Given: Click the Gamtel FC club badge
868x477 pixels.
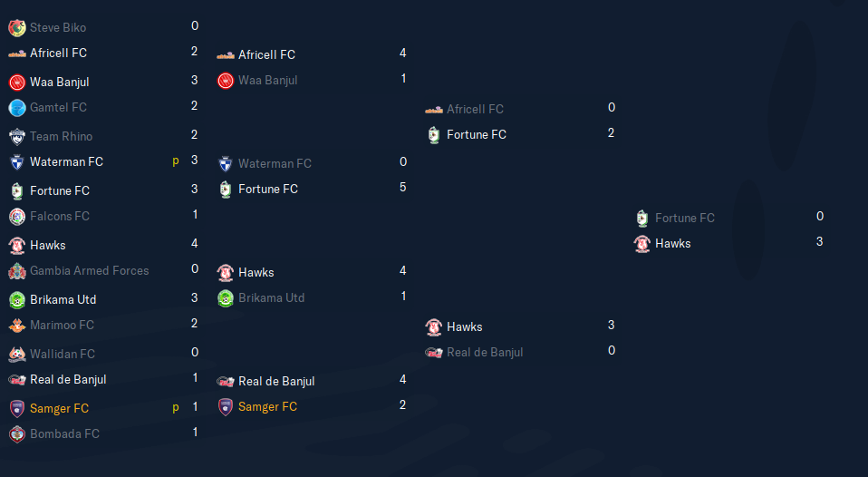Looking at the screenshot, I should 17,108.
